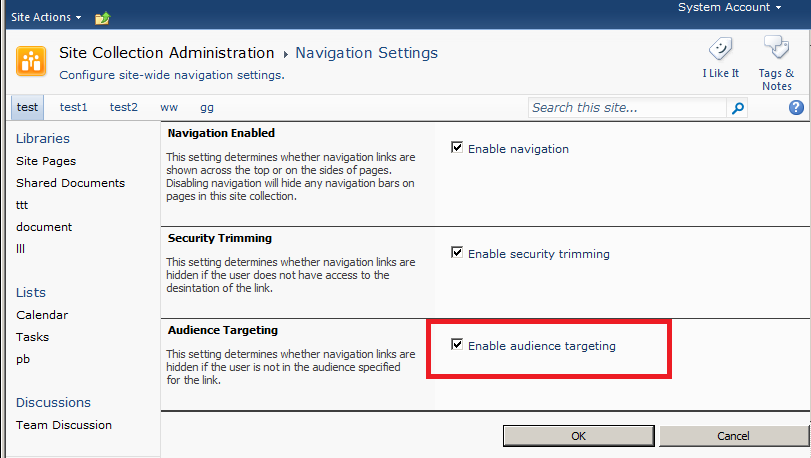Viewport: 811px width, 458px height.
Task: Click the Search this site field
Action: (x=627, y=108)
